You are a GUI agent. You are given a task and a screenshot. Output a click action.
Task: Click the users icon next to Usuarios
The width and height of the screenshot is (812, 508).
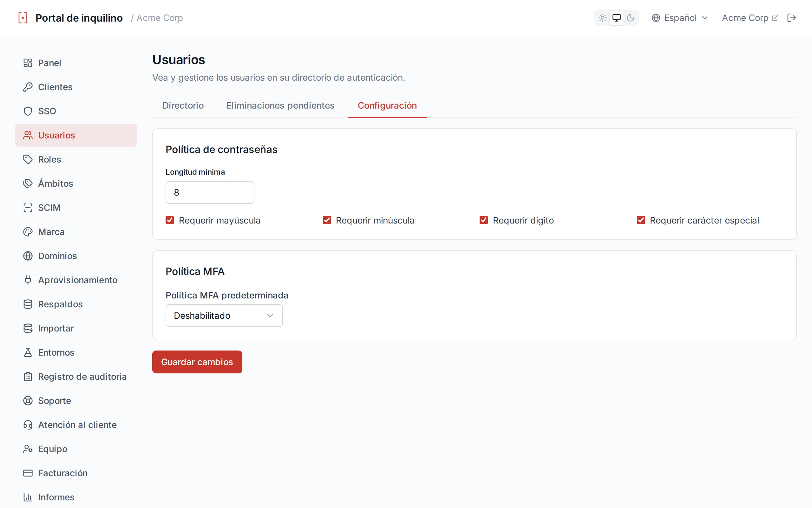click(x=28, y=135)
